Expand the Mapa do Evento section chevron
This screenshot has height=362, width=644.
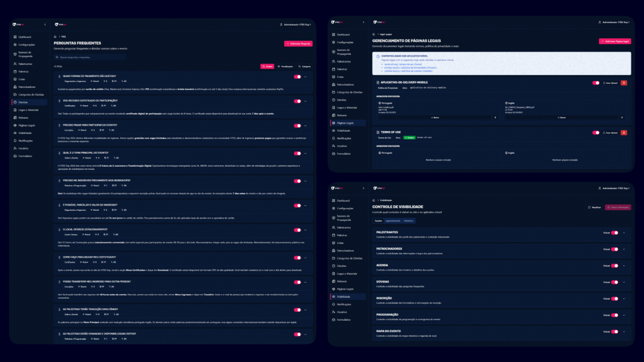[x=624, y=332]
